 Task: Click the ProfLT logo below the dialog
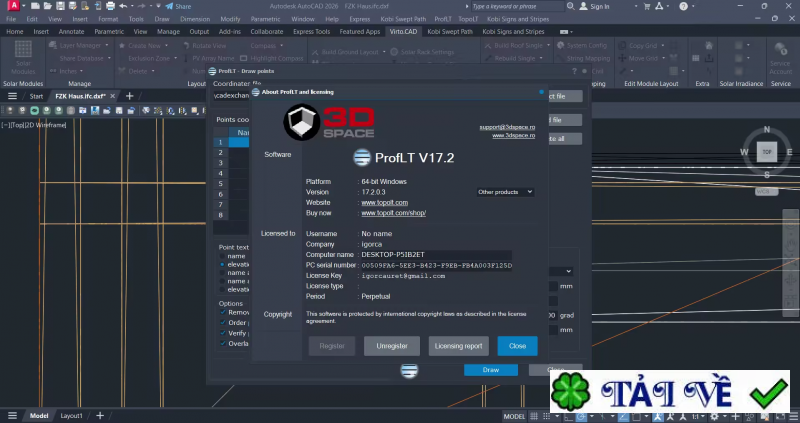point(408,371)
